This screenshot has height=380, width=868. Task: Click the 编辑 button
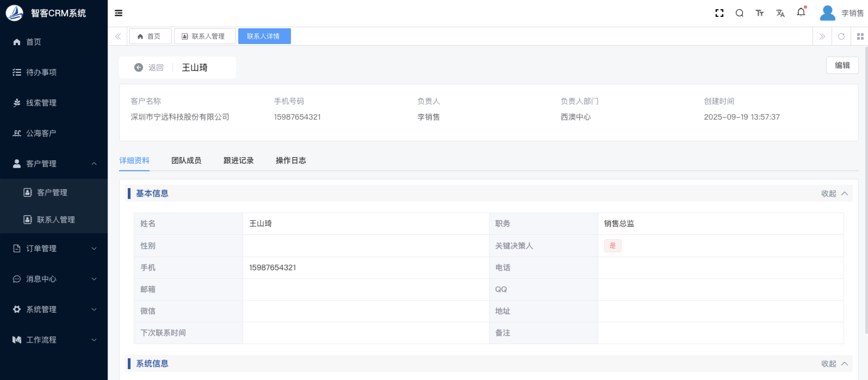coord(842,65)
